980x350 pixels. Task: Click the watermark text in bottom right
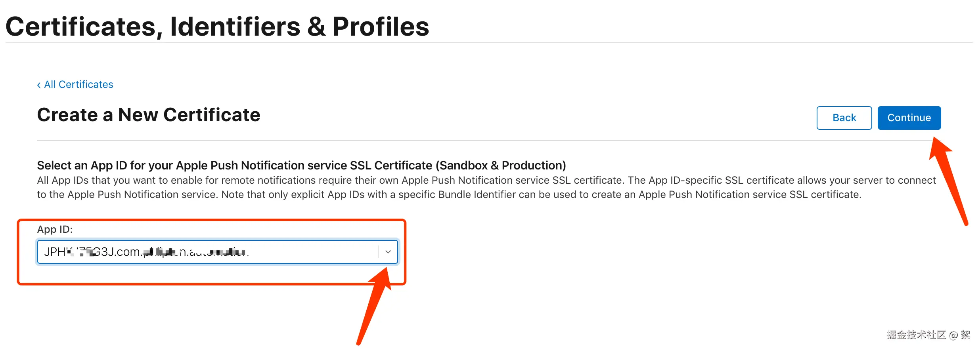point(928,335)
